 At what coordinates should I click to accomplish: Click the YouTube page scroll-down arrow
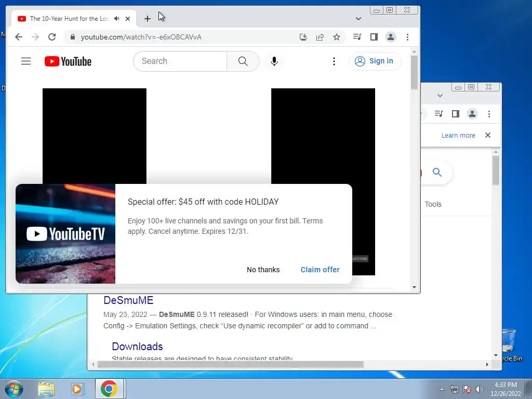[x=414, y=287]
